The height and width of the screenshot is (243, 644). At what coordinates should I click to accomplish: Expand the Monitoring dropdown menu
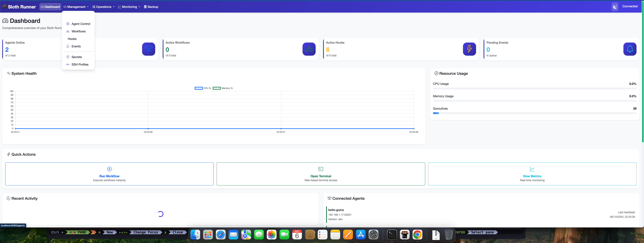coord(129,7)
